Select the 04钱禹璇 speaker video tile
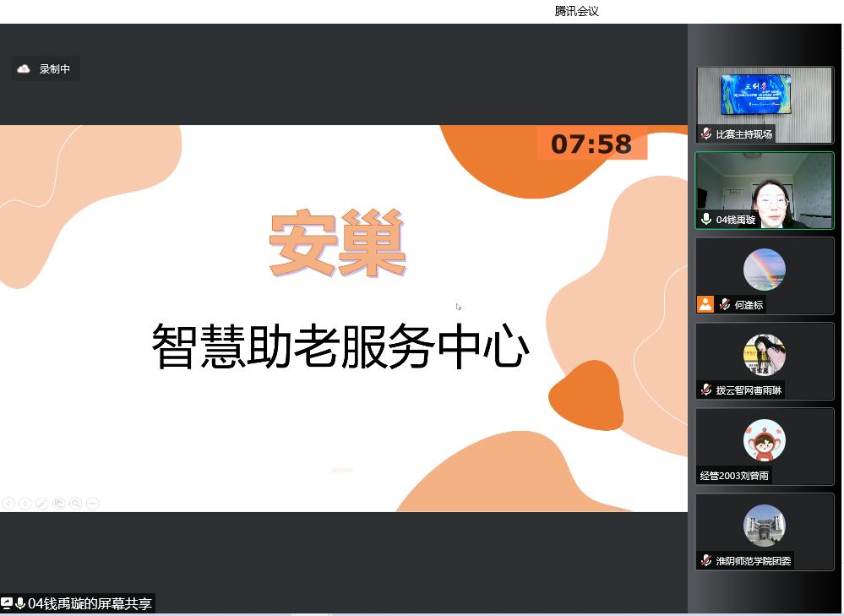This screenshot has width=844, height=616. pyautogui.click(x=764, y=186)
